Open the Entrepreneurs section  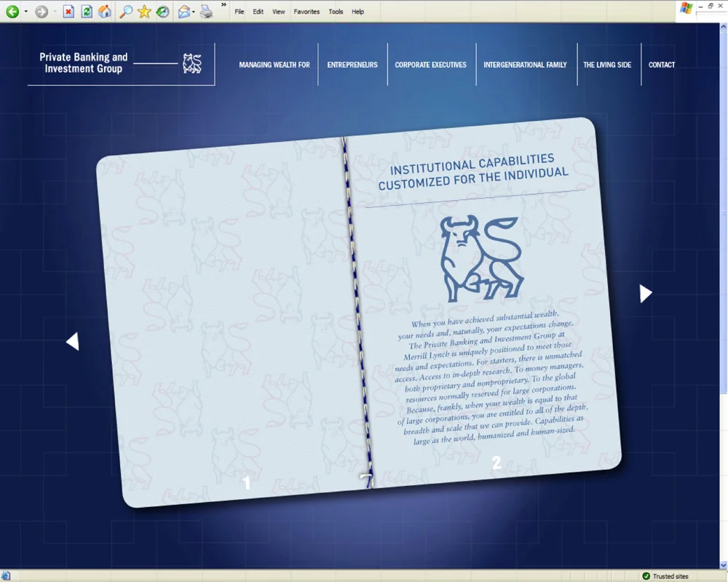352,65
